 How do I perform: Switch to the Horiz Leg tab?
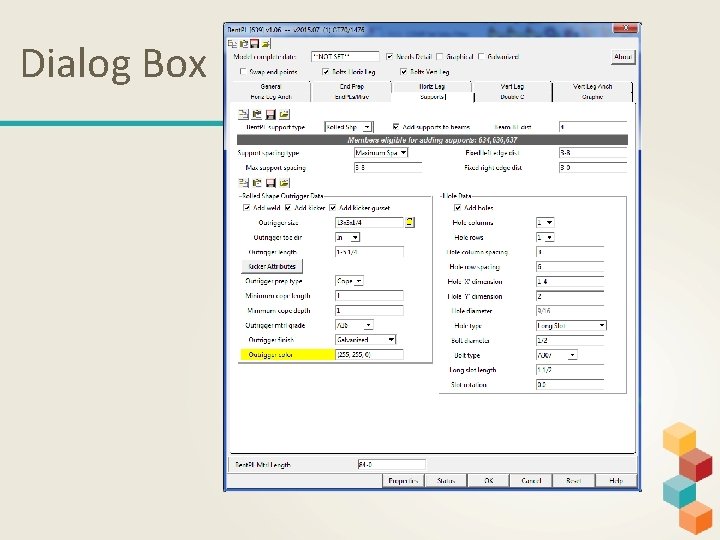tap(432, 86)
